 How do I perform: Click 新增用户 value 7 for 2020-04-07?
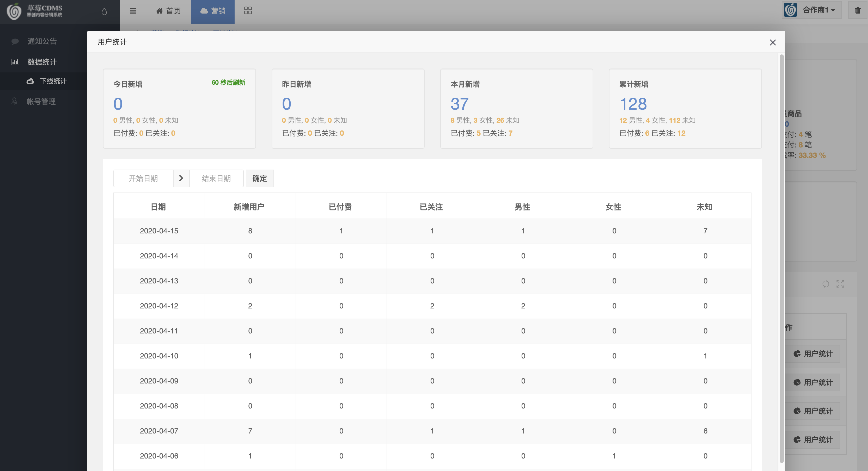click(x=250, y=431)
